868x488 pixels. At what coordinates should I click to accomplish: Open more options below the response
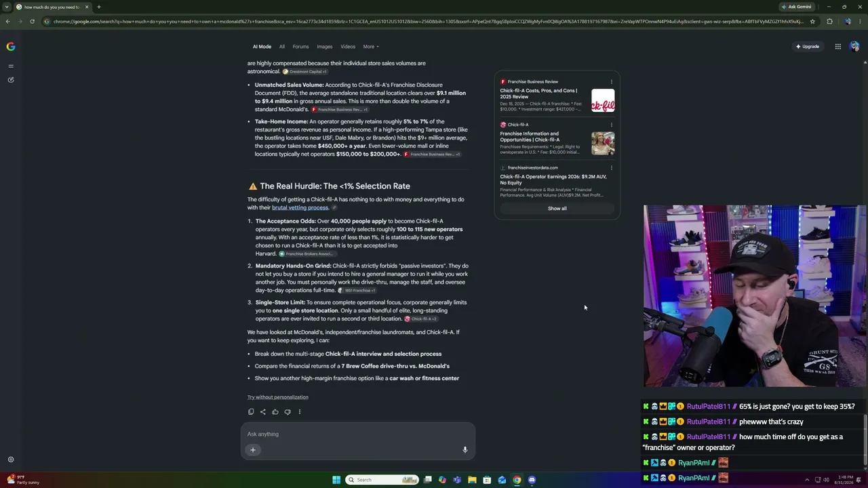coord(300,411)
